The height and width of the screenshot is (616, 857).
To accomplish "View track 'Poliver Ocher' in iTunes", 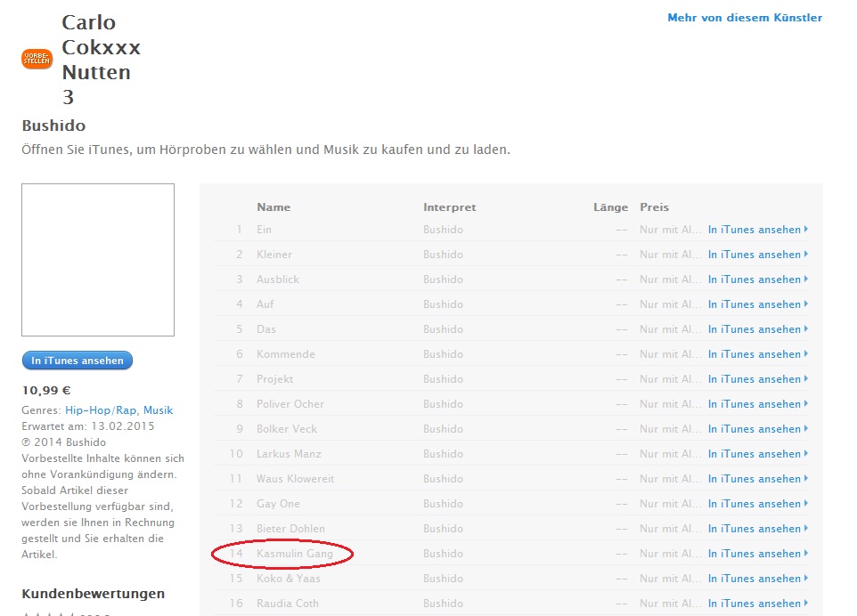I will click(x=757, y=404).
